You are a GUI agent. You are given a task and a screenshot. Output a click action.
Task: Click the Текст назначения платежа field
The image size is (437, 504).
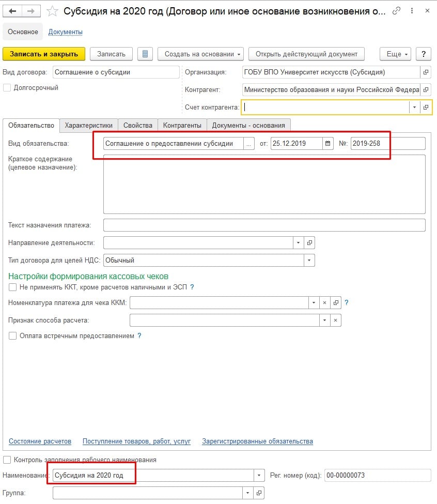click(264, 225)
